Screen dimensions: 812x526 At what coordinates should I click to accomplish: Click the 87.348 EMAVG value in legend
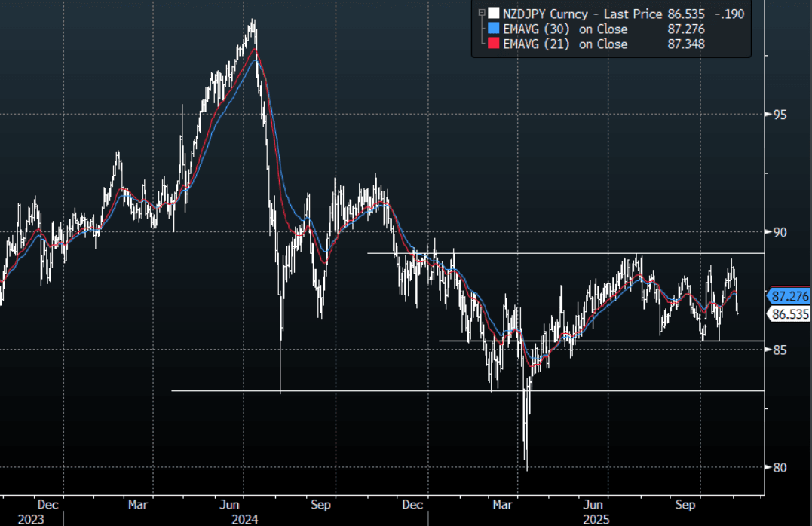(x=687, y=44)
